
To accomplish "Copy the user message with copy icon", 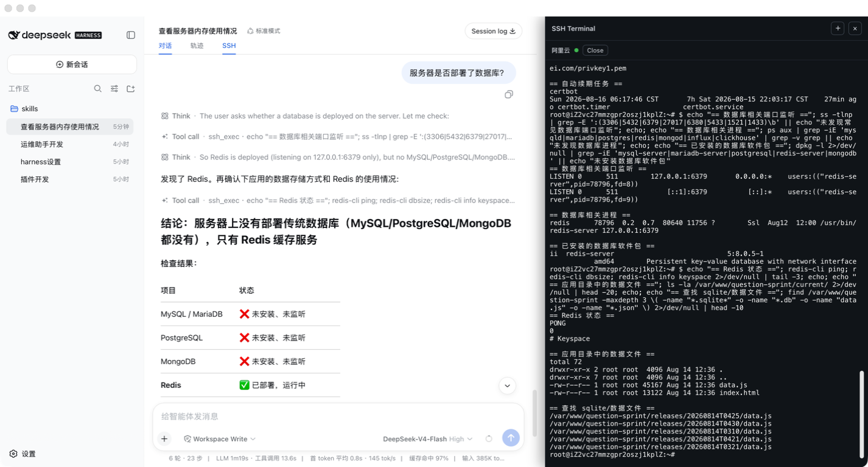I will tap(509, 94).
